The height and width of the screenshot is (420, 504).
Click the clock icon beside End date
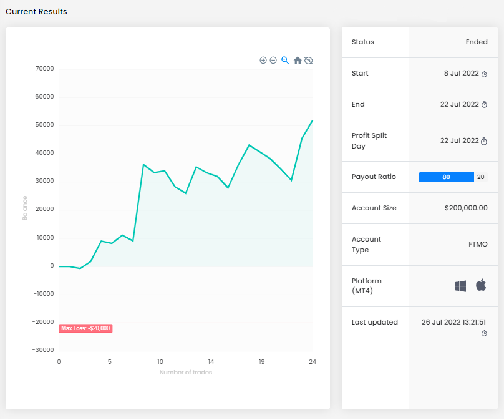tap(484, 104)
